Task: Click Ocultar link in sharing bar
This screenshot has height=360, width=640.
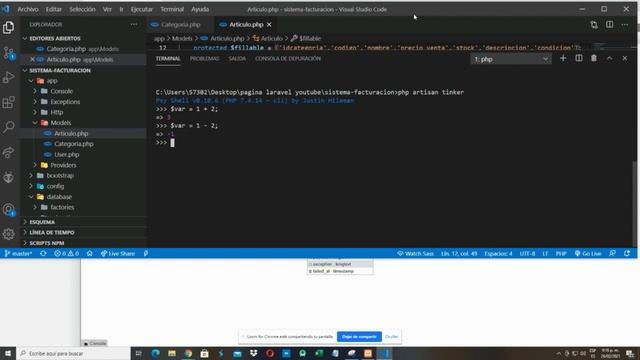Action: pos(391,337)
